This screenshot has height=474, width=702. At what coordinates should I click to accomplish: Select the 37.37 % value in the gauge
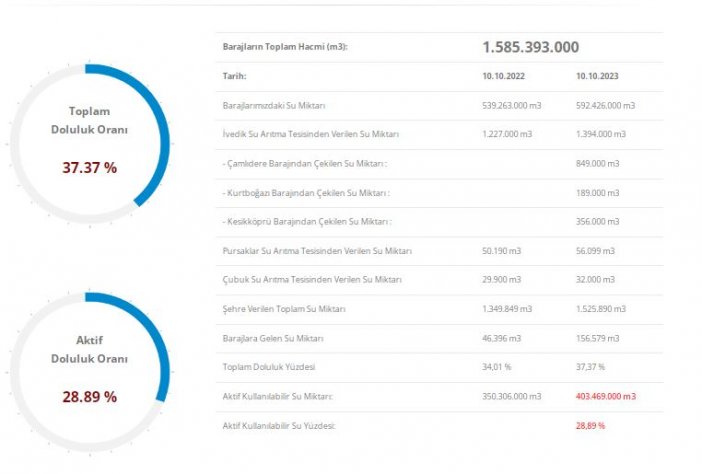point(89,168)
